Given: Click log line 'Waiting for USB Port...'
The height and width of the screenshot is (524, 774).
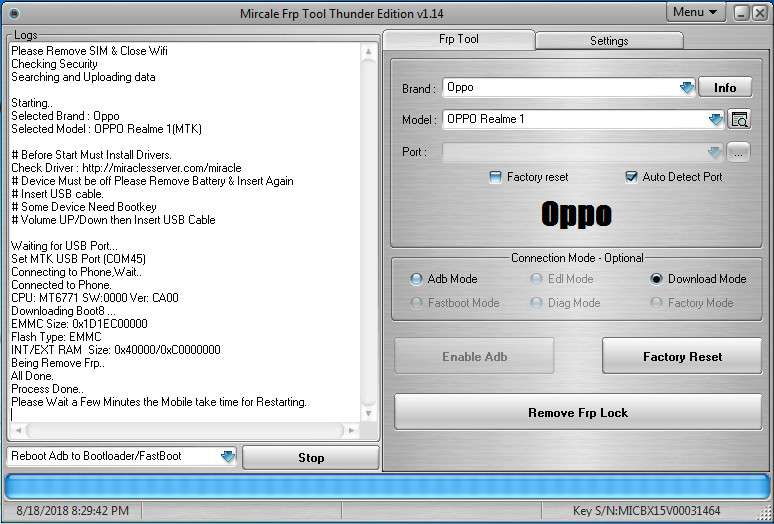Looking at the screenshot, I should click(65, 246).
